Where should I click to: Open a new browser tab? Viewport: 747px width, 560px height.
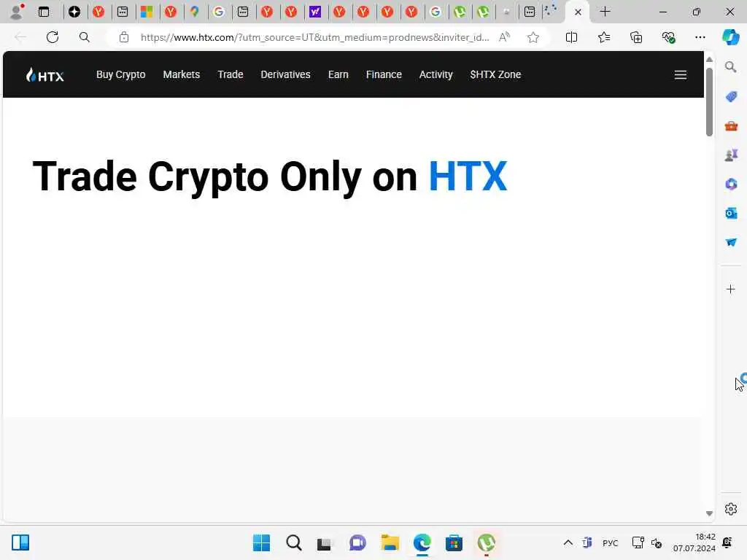coord(605,12)
